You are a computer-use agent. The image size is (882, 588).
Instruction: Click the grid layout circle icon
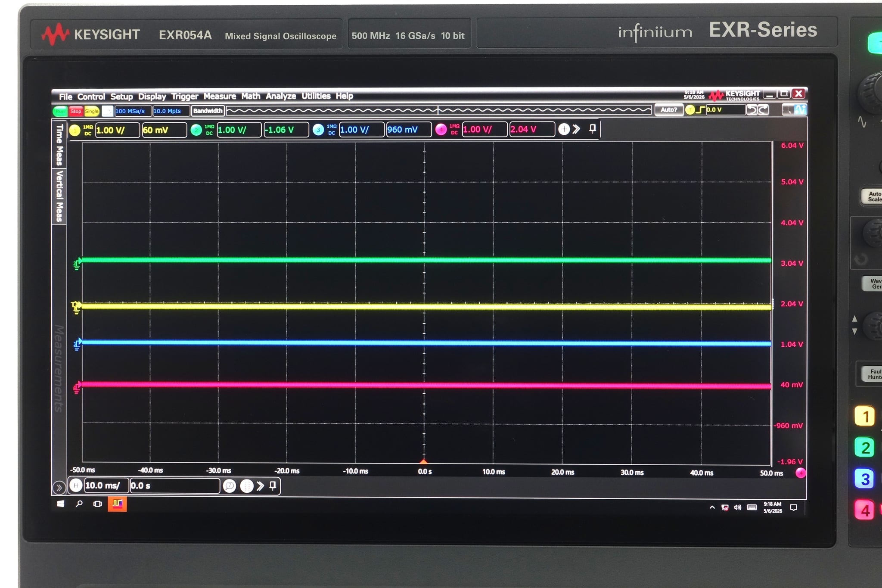[246, 486]
